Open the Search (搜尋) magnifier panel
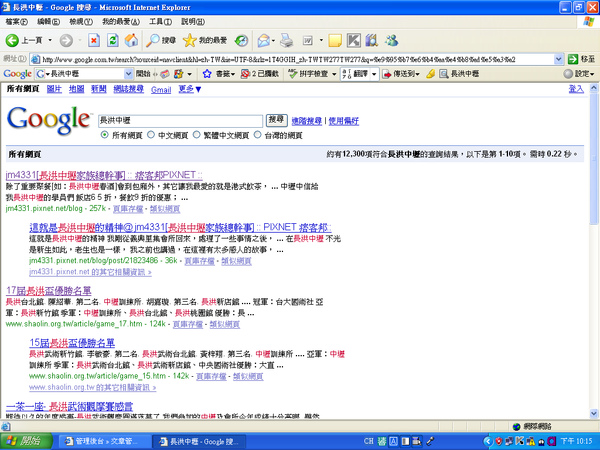 (x=161, y=40)
